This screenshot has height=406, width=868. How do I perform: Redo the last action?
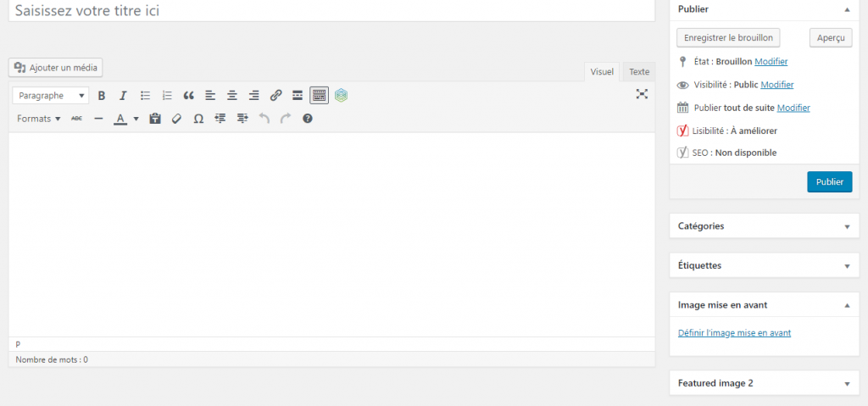click(286, 119)
